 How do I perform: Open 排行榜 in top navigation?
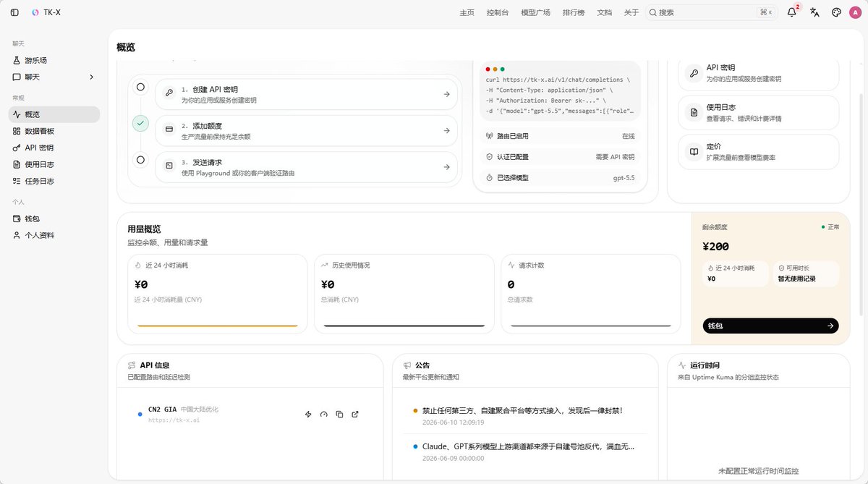pos(574,12)
